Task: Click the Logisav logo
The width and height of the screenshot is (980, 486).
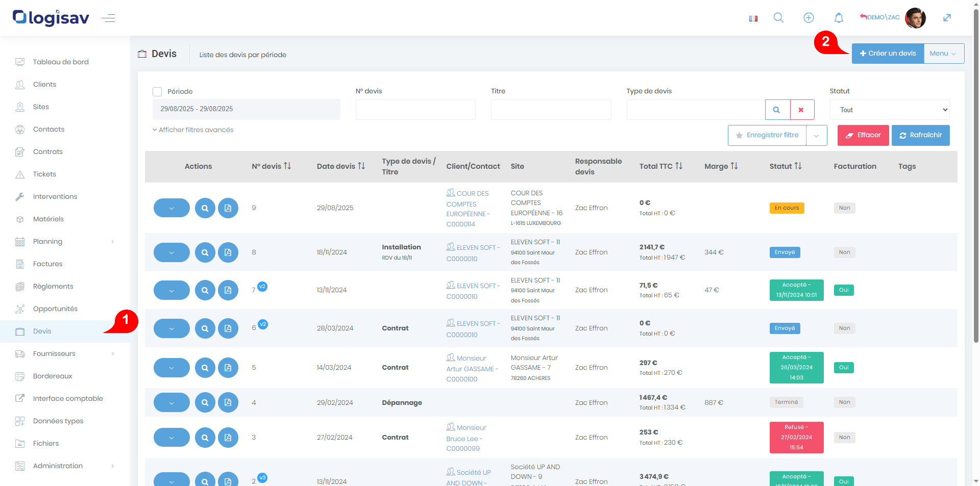Action: [x=51, y=18]
